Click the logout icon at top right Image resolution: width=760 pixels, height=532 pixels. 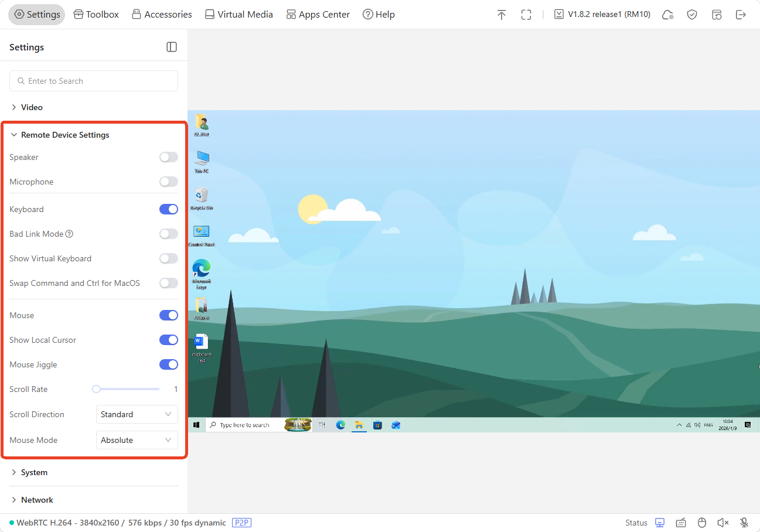click(741, 15)
